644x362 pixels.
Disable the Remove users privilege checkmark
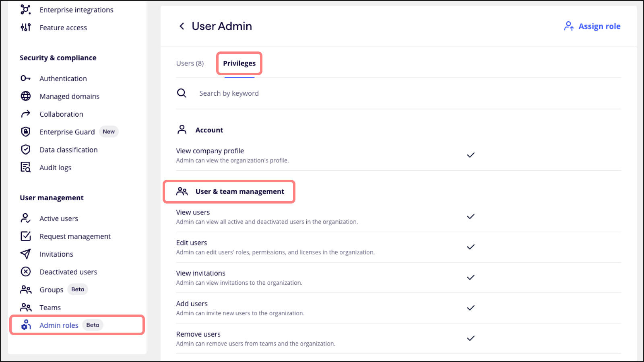click(x=471, y=338)
